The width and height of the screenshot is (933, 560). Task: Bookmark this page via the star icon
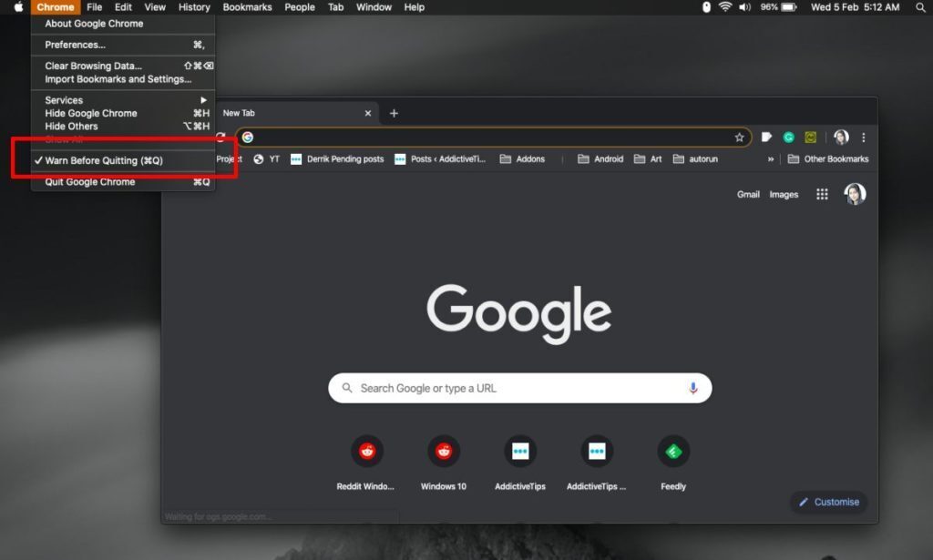point(739,137)
